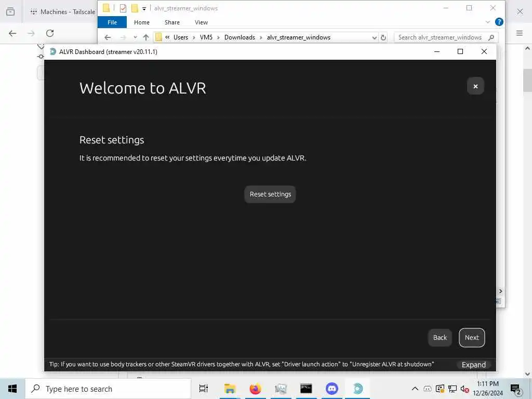Image resolution: width=532 pixels, height=399 pixels.
Task: Open the browser tab overview icon
Action: coord(10,12)
